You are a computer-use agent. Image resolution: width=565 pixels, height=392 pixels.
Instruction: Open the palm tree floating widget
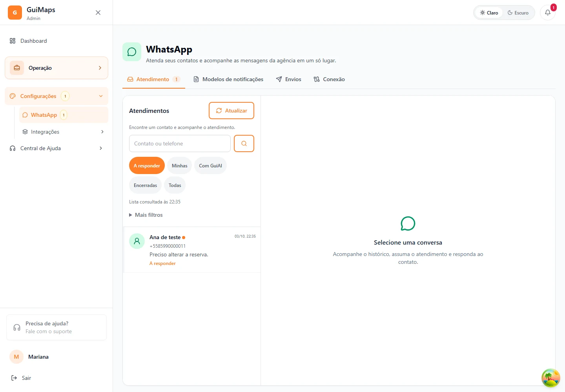tap(551, 378)
